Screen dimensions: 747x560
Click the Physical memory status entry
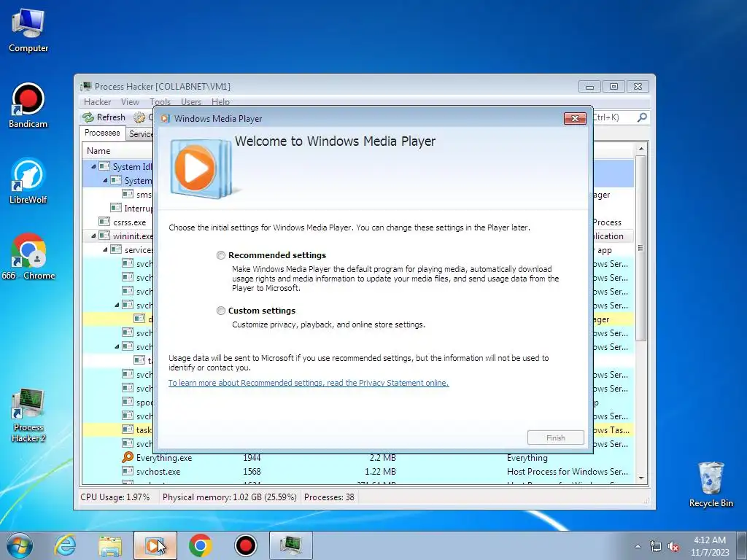[x=229, y=497]
